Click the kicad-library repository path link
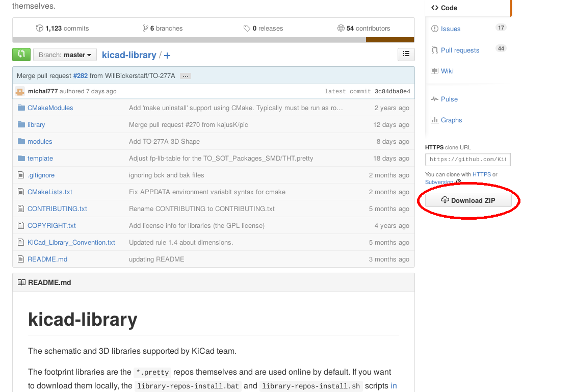 [x=129, y=55]
